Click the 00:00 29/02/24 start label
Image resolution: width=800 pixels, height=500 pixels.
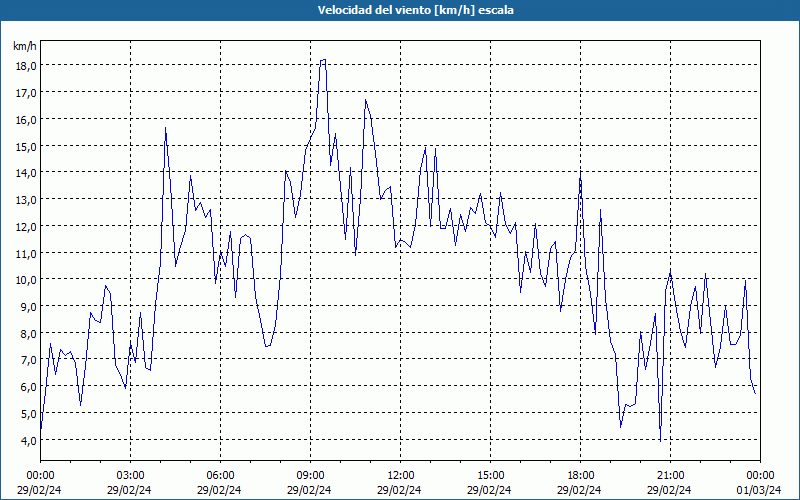pos(39,483)
